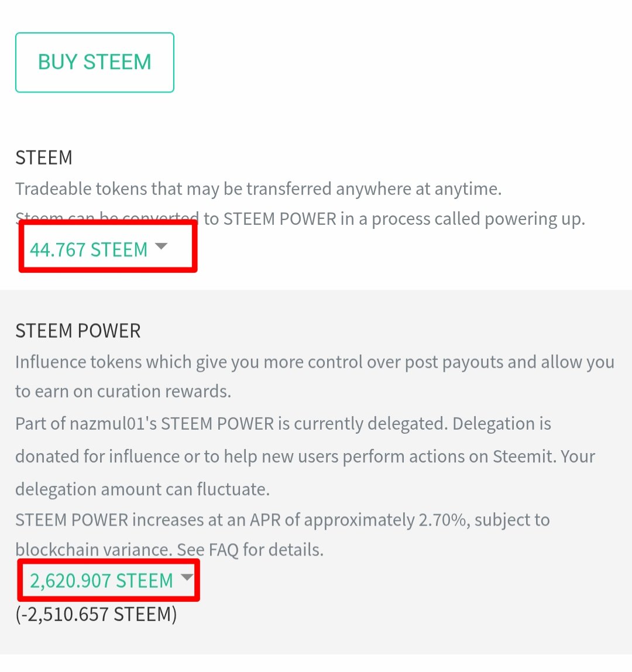Open the 2,620.907 STEEM power dropdown
632x672 pixels.
pos(111,581)
